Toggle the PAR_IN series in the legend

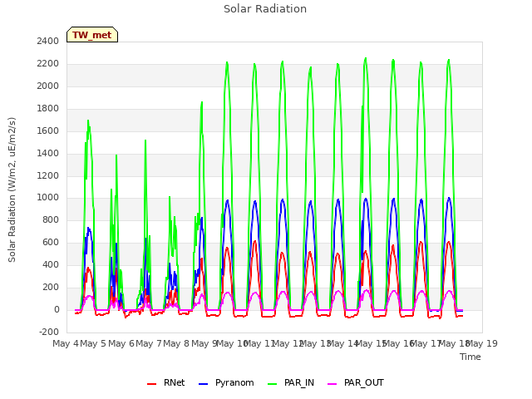[291, 382]
